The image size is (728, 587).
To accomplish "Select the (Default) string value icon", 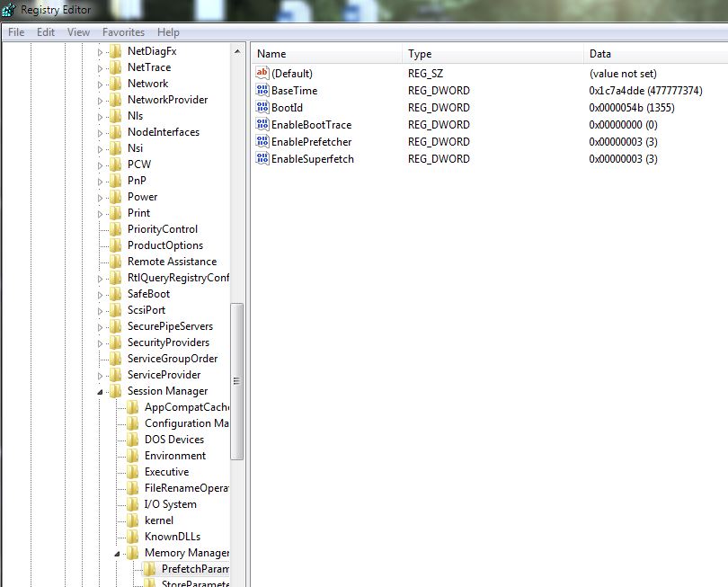I will coord(262,73).
